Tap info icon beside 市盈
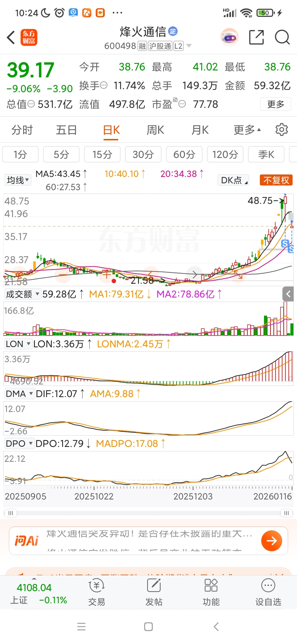The height and width of the screenshot is (644, 297). tap(182, 104)
